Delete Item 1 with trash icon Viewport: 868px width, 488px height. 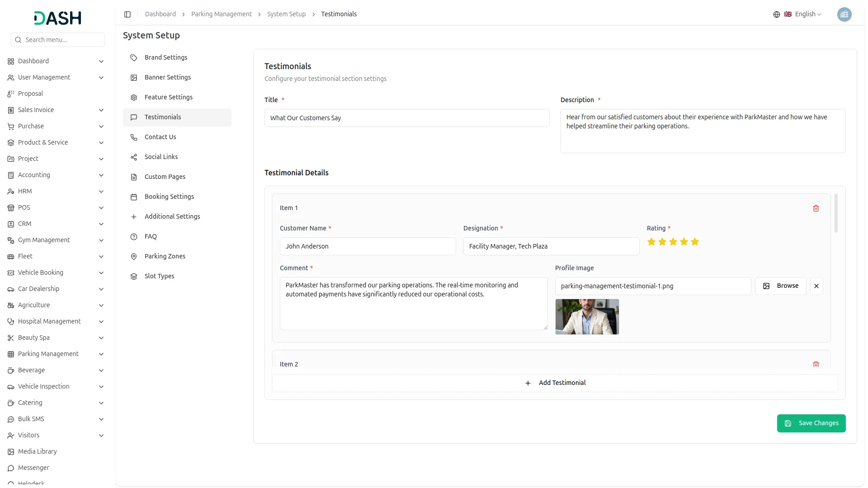click(816, 208)
